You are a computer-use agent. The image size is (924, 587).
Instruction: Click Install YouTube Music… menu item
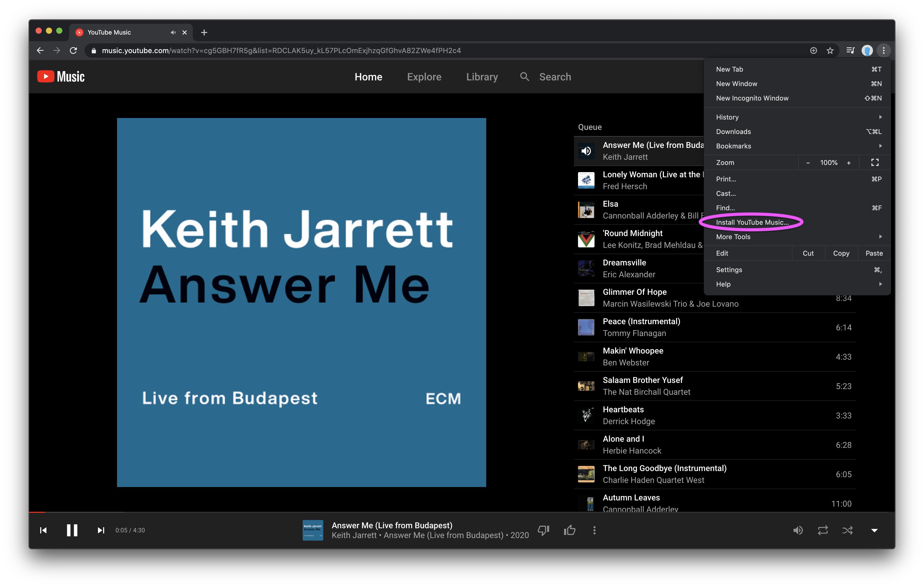[797, 222]
